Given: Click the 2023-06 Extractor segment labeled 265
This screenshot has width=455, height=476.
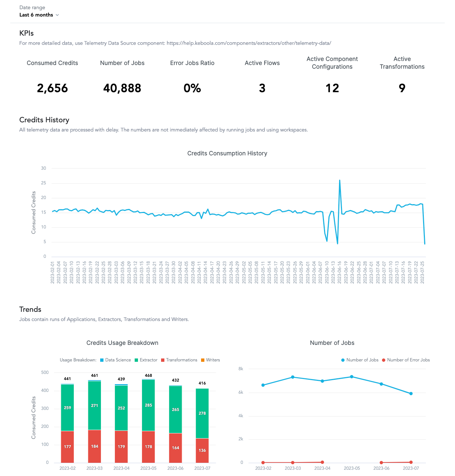Looking at the screenshot, I should pos(175,410).
